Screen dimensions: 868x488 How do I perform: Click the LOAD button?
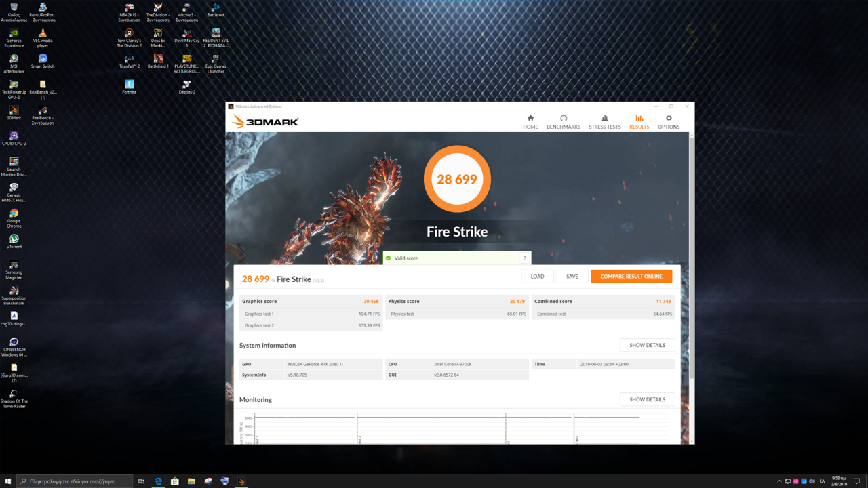coord(537,277)
